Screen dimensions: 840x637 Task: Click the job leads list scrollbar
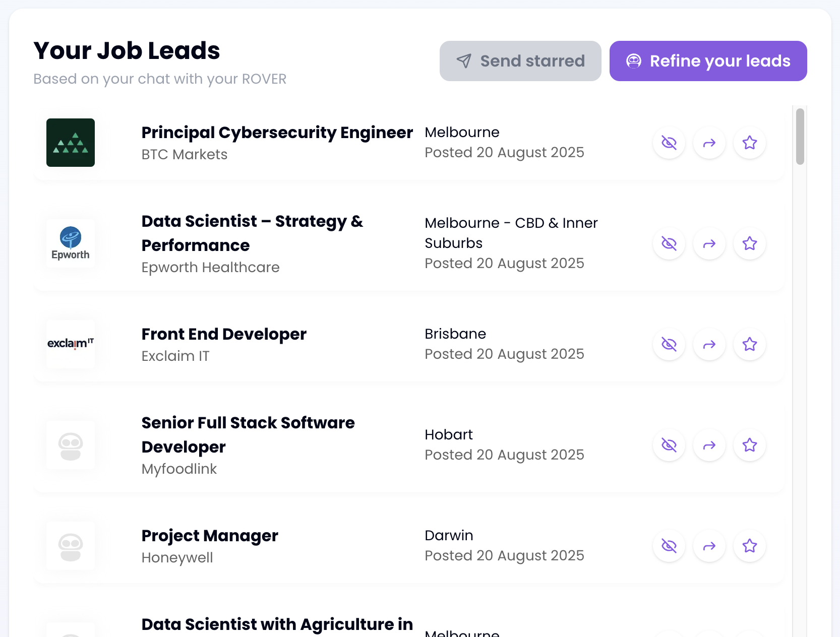pyautogui.click(x=800, y=136)
